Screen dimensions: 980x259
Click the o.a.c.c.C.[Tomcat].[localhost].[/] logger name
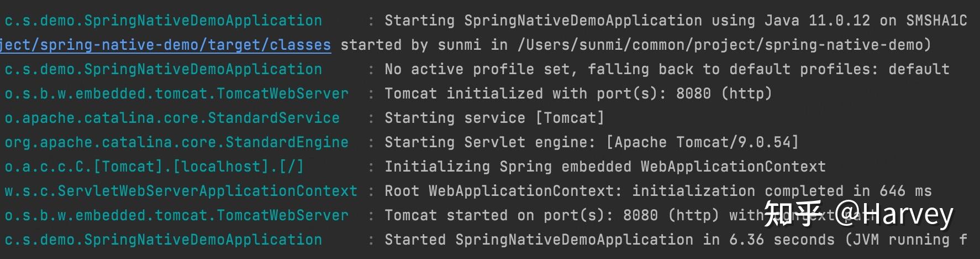(155, 167)
